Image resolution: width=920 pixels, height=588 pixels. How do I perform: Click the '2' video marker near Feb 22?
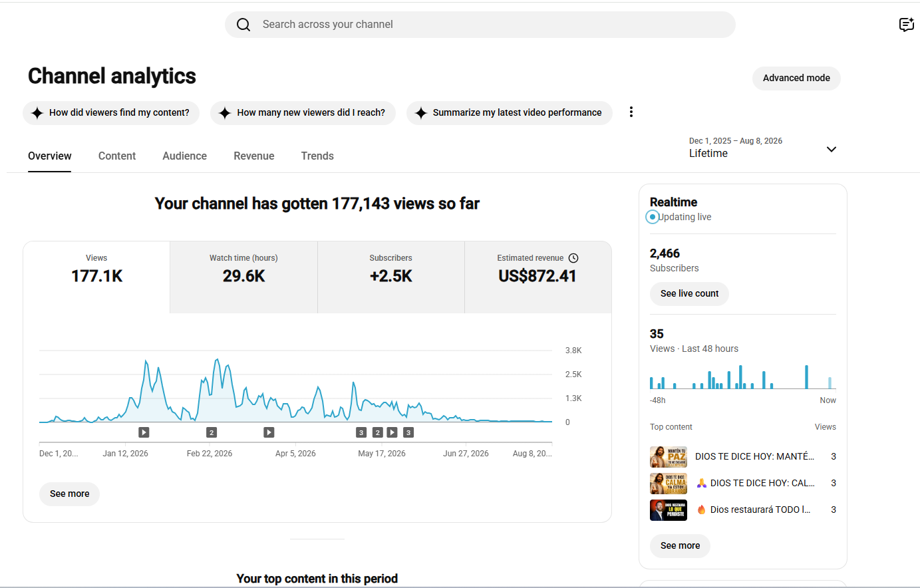tap(212, 432)
